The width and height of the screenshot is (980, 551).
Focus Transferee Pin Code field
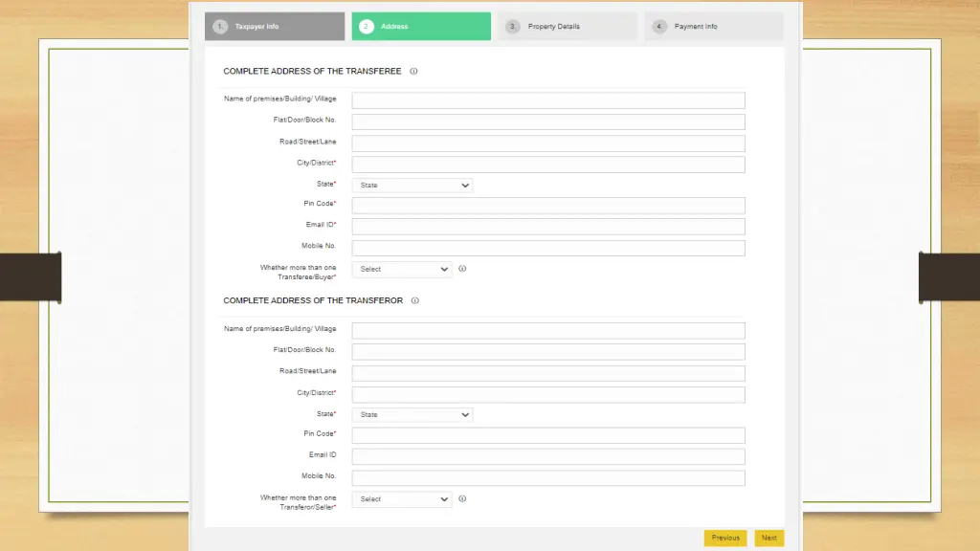click(x=548, y=206)
